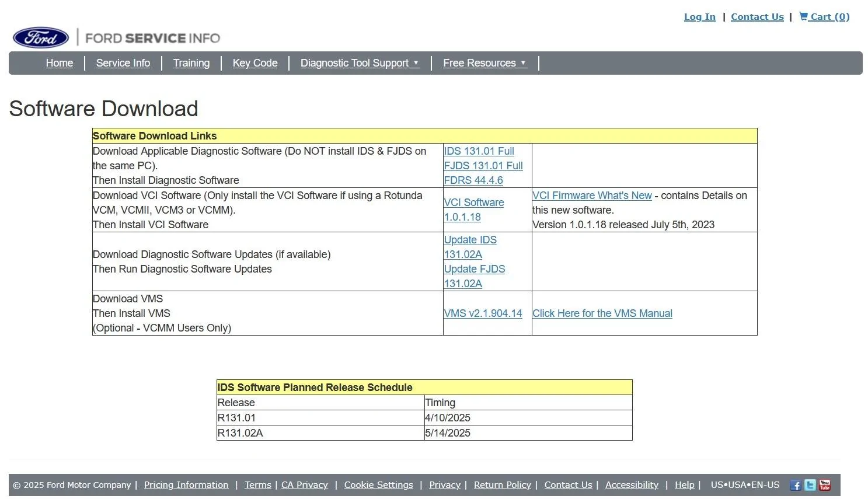Go to the Home menu item
This screenshot has height=499, width=868.
click(60, 63)
